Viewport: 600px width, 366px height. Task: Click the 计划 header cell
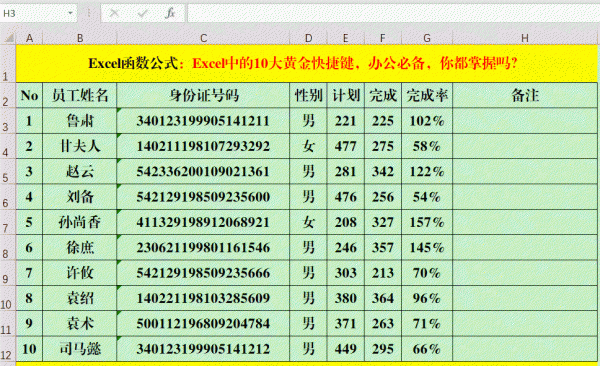[346, 95]
